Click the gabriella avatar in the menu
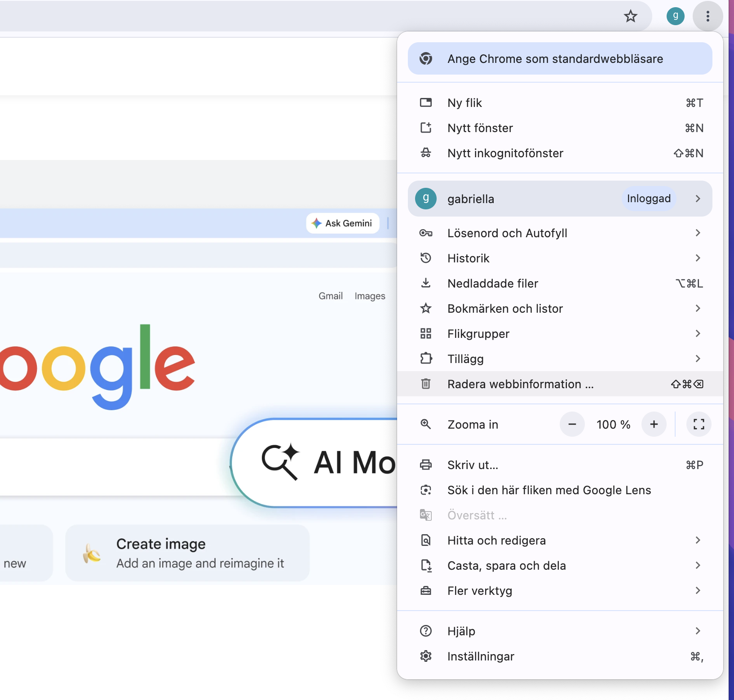This screenshot has height=700, width=734. [x=426, y=199]
